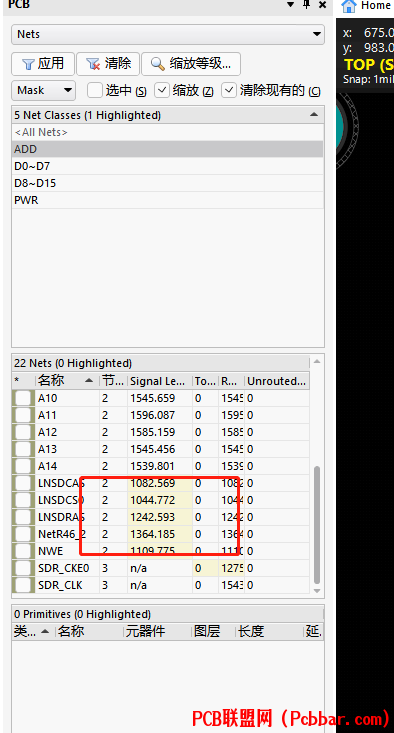
Task: Sort primitives by 类型 column header
Action: pos(32,632)
